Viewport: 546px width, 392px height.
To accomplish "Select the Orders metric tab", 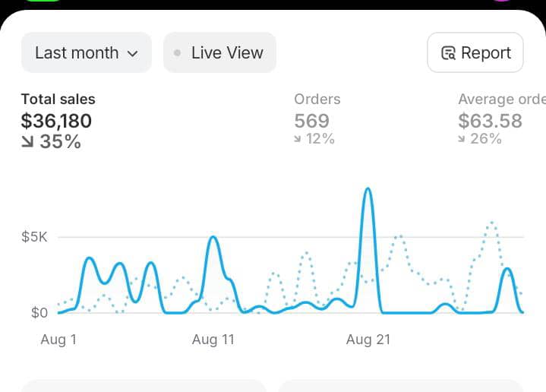I will [x=317, y=119].
